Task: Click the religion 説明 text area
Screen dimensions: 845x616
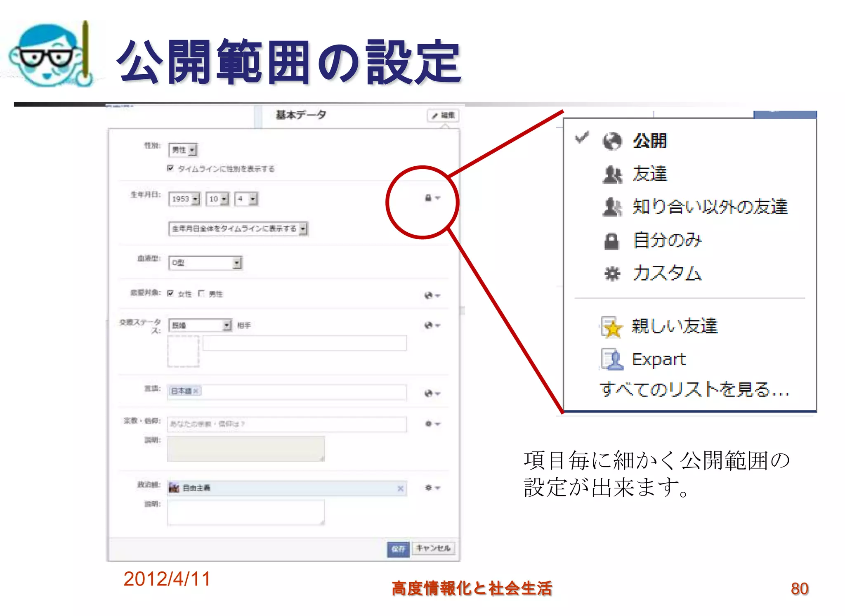Action: click(246, 449)
